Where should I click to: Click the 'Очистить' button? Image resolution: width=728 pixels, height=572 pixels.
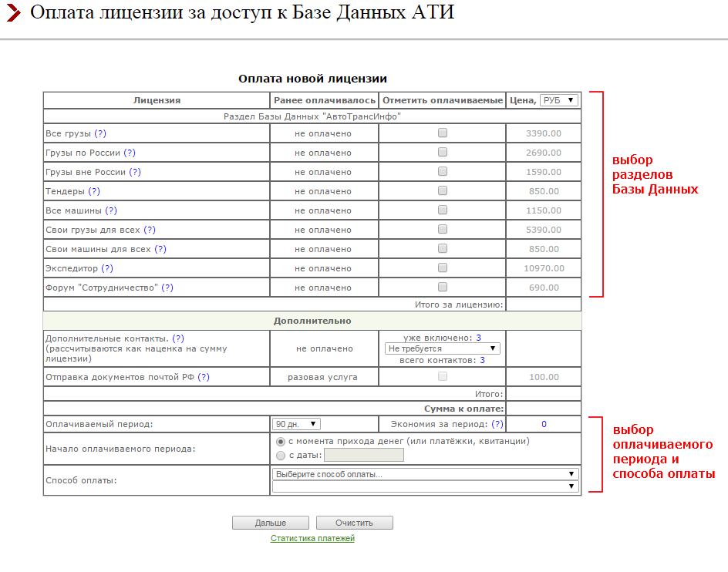tap(354, 523)
